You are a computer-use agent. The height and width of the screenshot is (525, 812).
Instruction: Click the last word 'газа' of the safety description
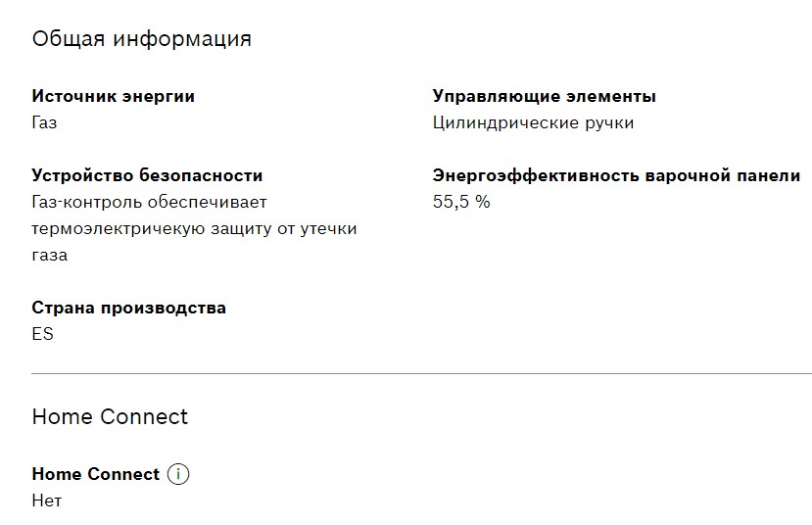[50, 255]
